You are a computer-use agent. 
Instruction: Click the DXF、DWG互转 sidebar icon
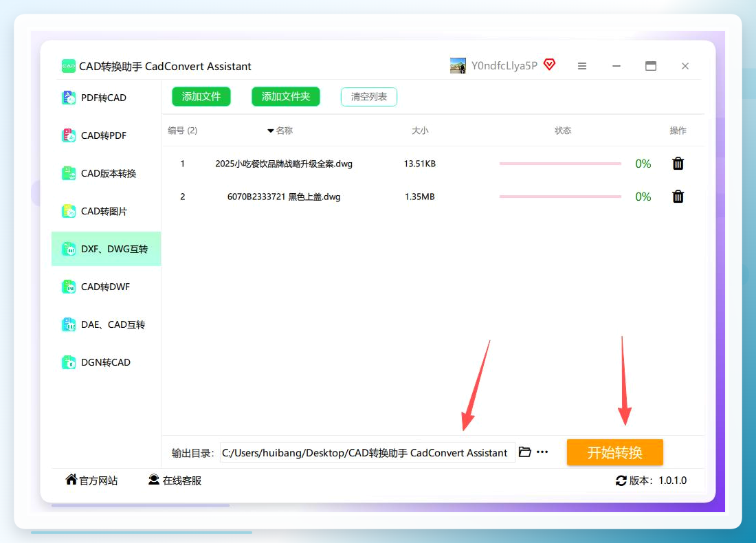[69, 249]
